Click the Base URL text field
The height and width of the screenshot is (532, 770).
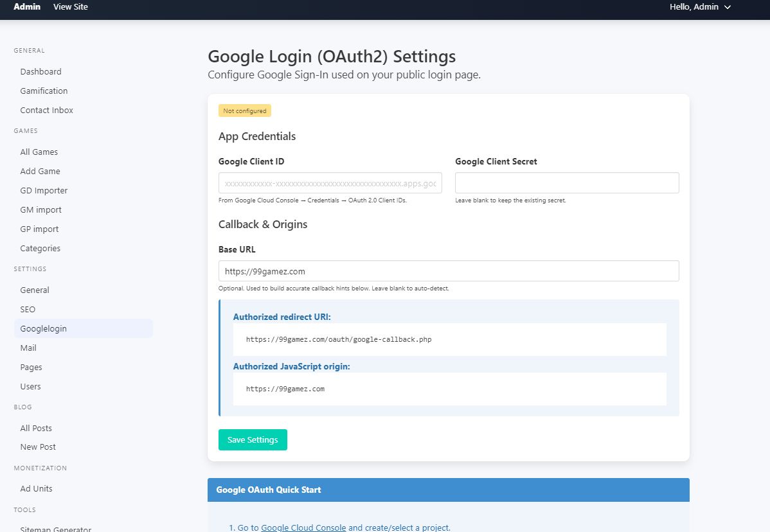coord(449,271)
